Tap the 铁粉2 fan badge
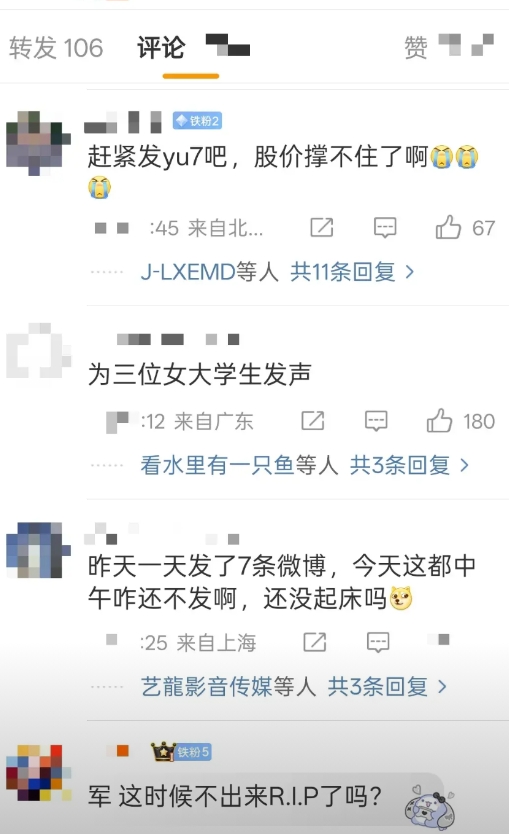 pyautogui.click(x=197, y=121)
